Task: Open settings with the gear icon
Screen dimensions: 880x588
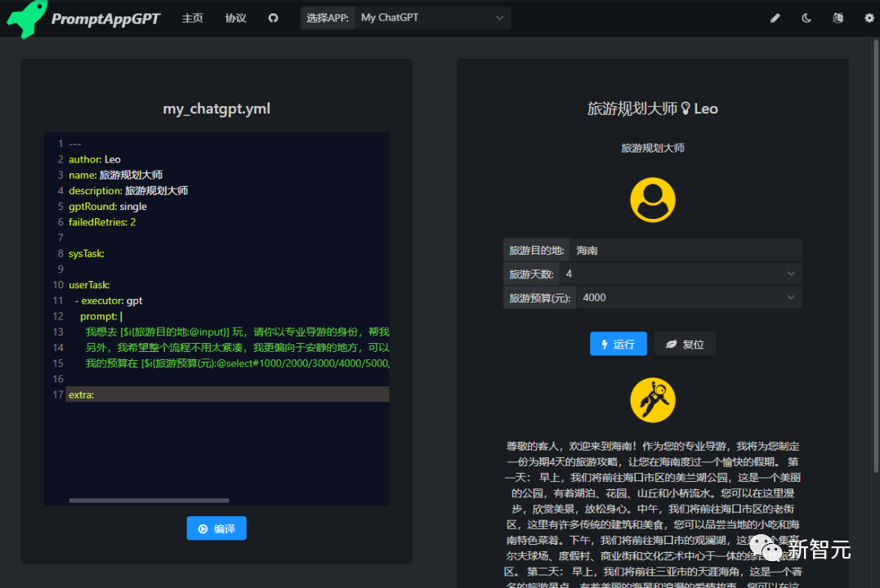Action: pyautogui.click(x=869, y=17)
